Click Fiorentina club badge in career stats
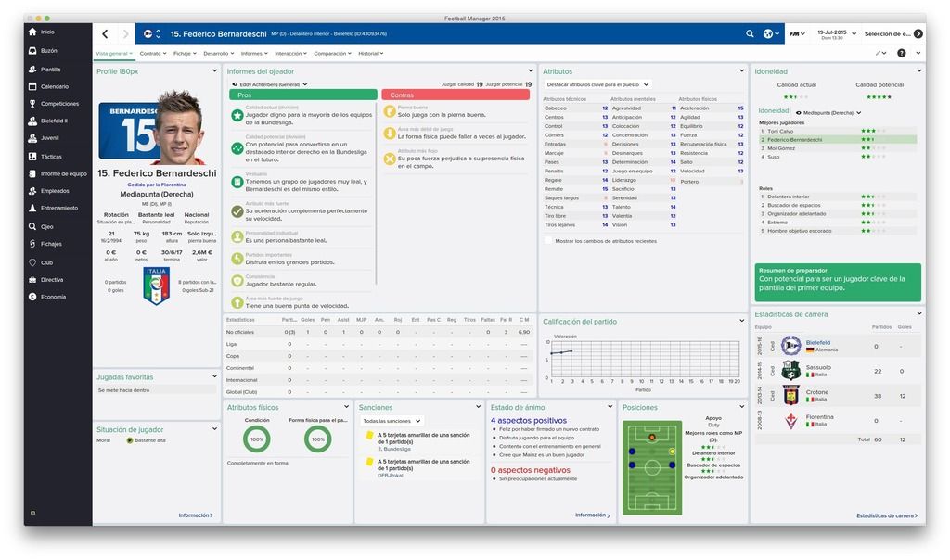 790,420
